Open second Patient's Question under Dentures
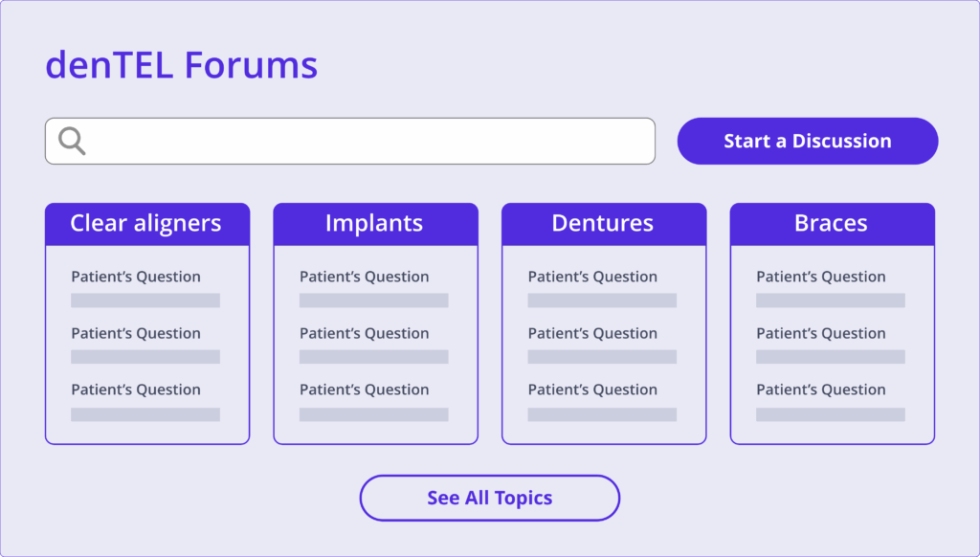 [592, 333]
